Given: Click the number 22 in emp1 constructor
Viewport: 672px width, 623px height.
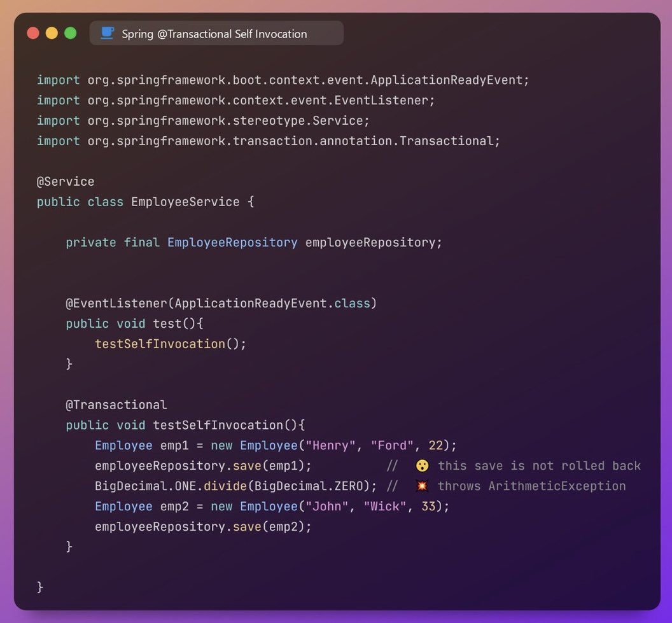Looking at the screenshot, I should click(x=436, y=445).
